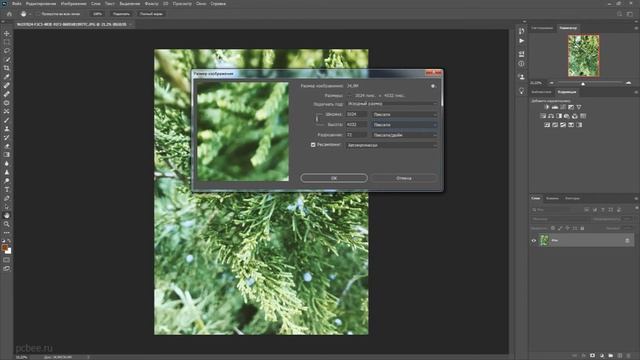Screen dimensions: 640x360
Task: Add a Levels adjustment layer
Action: (555, 107)
